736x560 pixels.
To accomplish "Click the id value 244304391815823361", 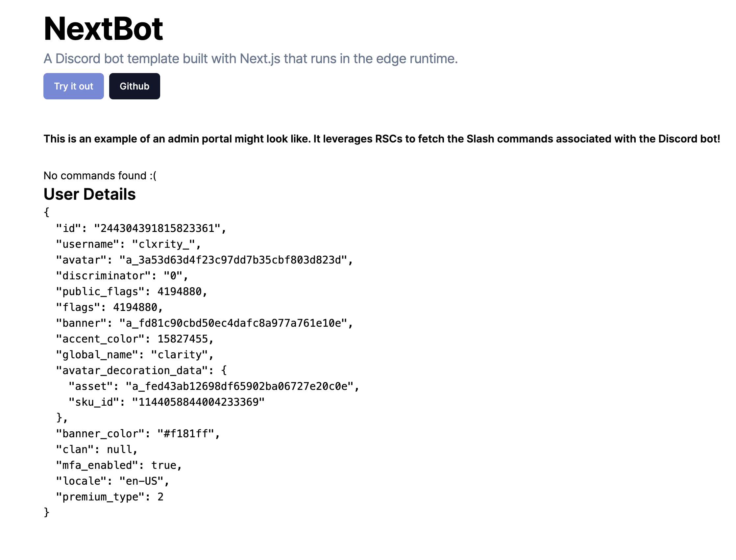I will (x=157, y=228).
